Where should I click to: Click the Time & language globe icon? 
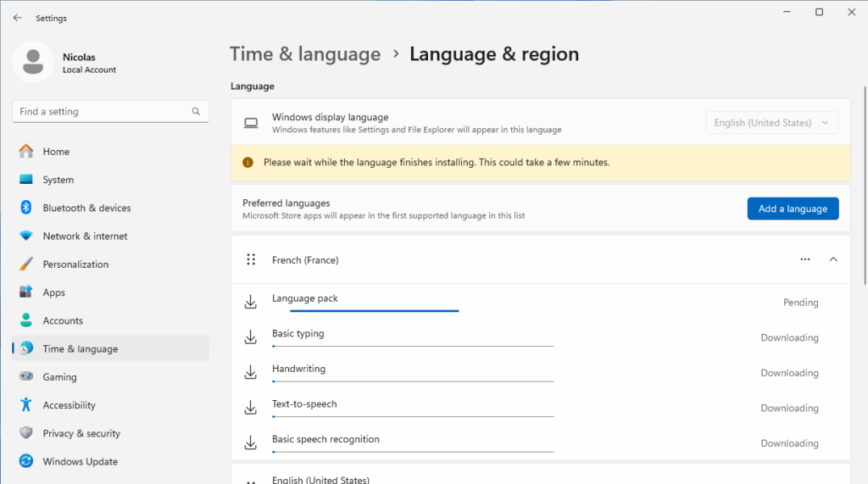tap(26, 348)
